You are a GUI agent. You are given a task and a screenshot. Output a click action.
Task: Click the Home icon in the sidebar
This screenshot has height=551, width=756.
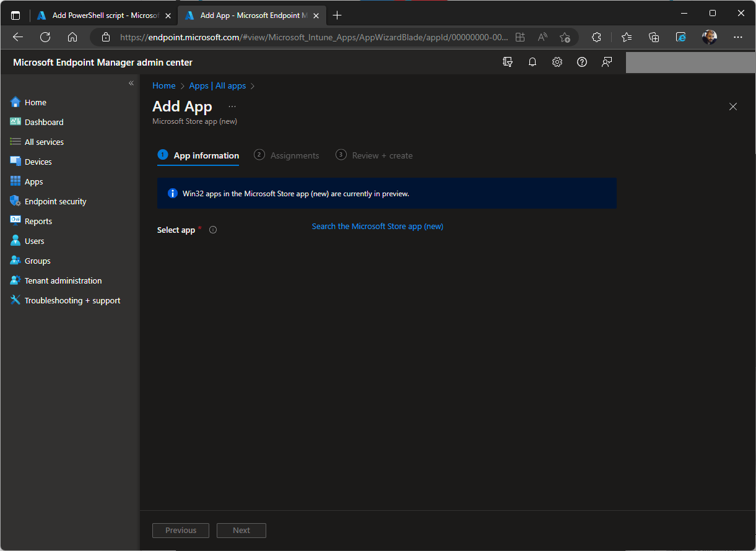pos(15,102)
